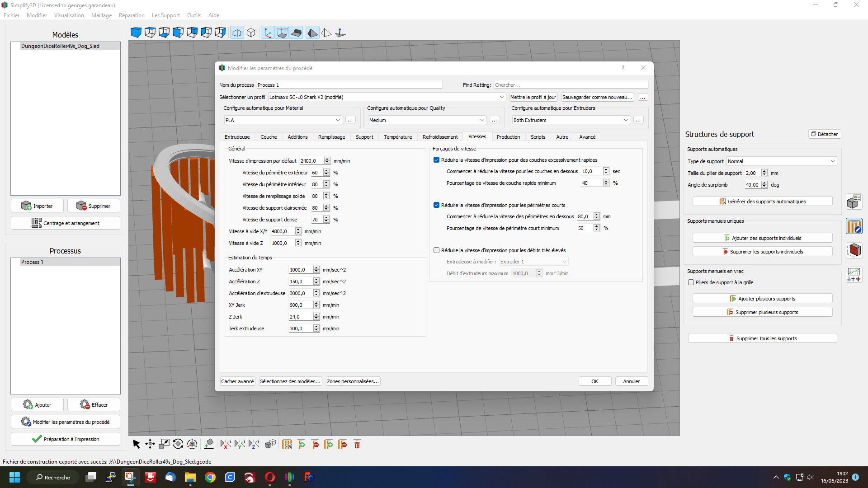Check Piliers de support à la grille
The height and width of the screenshot is (488, 868).
point(691,282)
